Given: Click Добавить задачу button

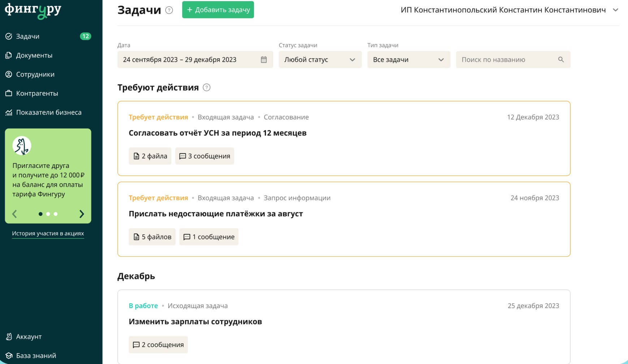Looking at the screenshot, I should [x=218, y=10].
